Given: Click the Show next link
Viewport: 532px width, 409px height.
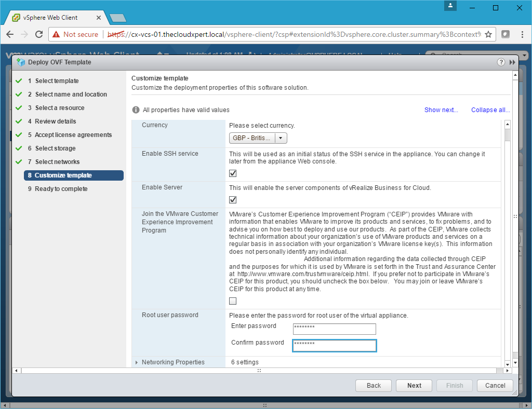Looking at the screenshot, I should [x=441, y=110].
